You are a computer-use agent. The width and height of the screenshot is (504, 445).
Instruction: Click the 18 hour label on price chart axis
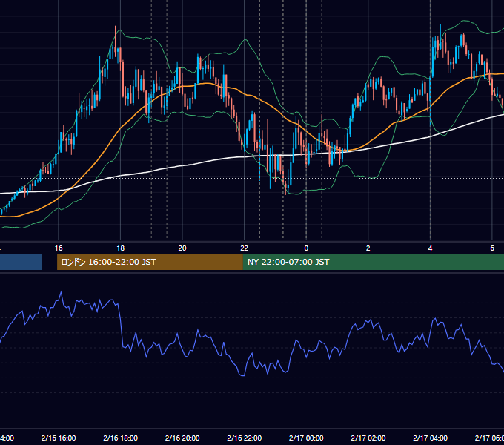120,248
